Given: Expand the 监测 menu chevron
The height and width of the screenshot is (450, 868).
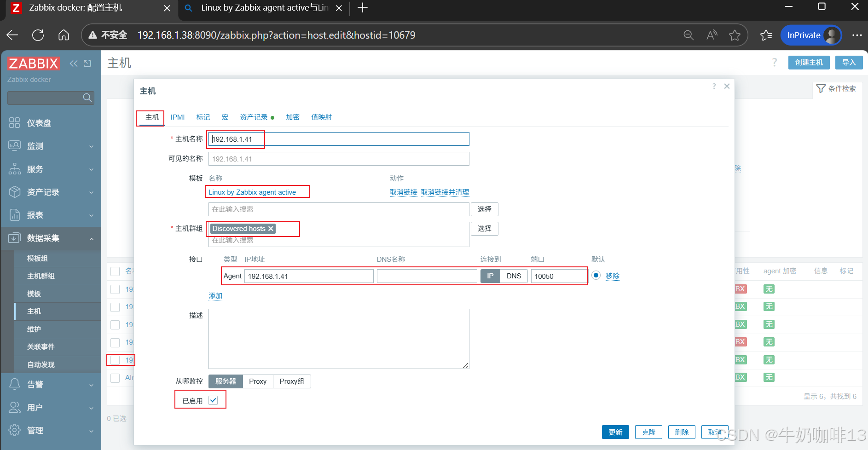Looking at the screenshot, I should click(x=91, y=146).
